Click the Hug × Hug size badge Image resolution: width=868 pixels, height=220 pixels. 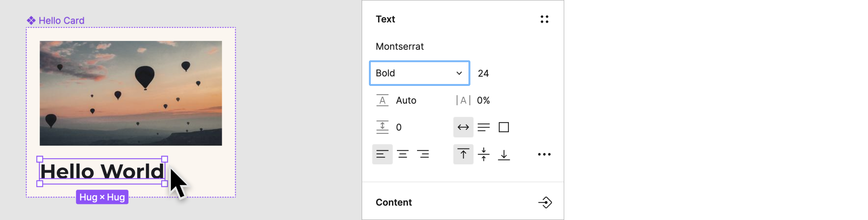(x=102, y=197)
